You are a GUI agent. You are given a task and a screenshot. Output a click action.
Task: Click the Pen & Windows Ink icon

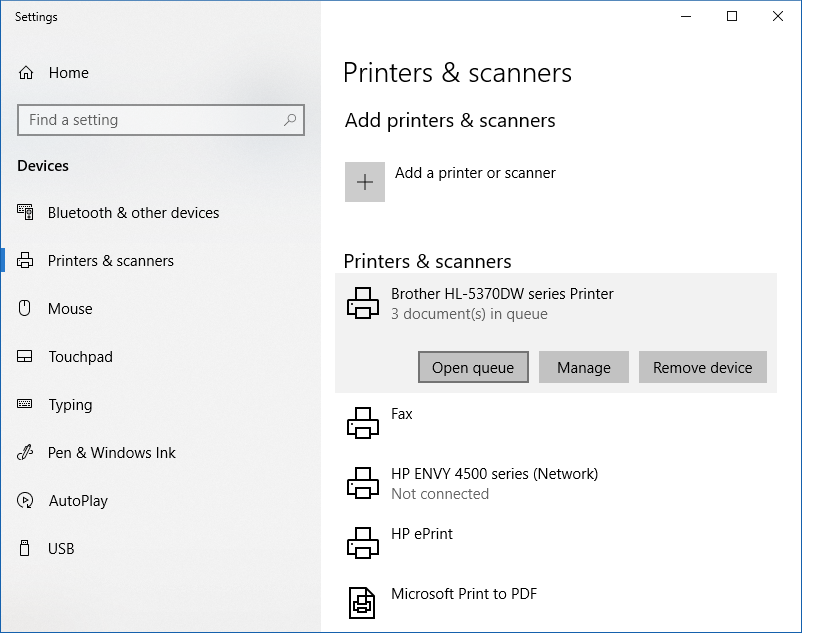(x=26, y=453)
